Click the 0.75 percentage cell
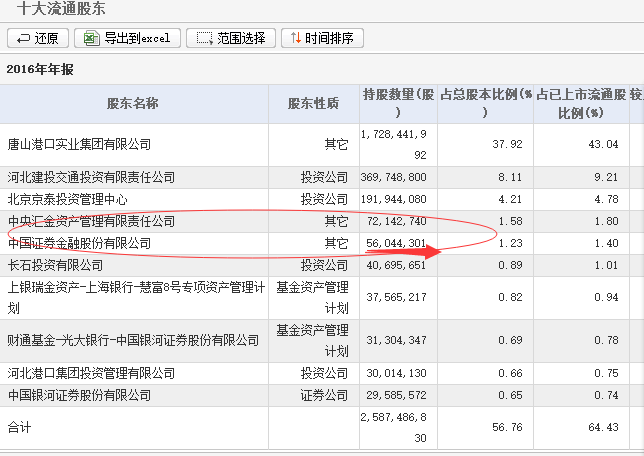644x456 pixels. click(606, 373)
